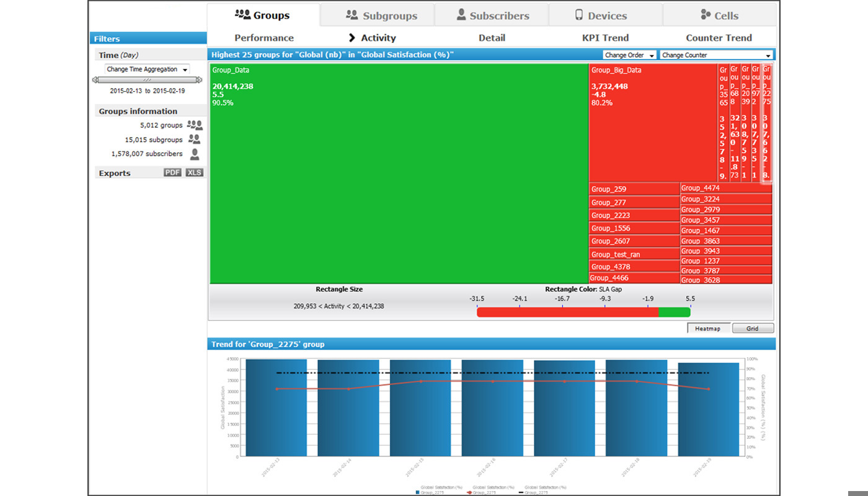Select the Group_test_ran heatmap cell
The width and height of the screenshot is (868, 496).
point(634,254)
